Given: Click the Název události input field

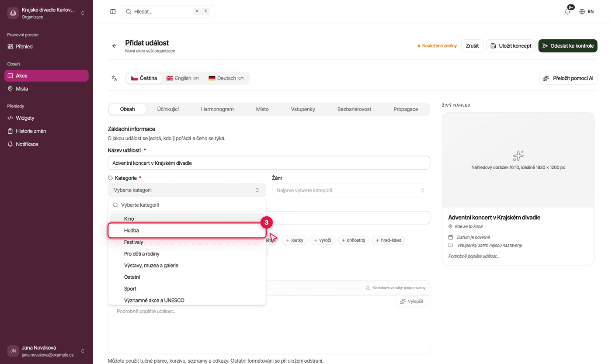Looking at the screenshot, I should point(269,163).
